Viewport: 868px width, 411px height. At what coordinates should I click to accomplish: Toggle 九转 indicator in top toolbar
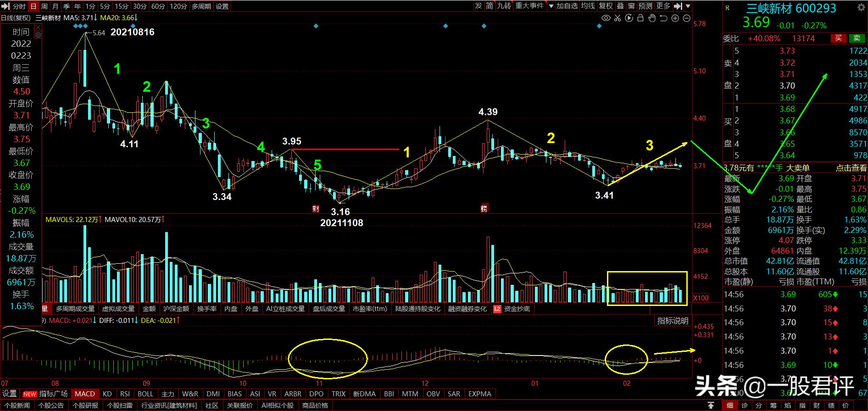pyautogui.click(x=504, y=6)
